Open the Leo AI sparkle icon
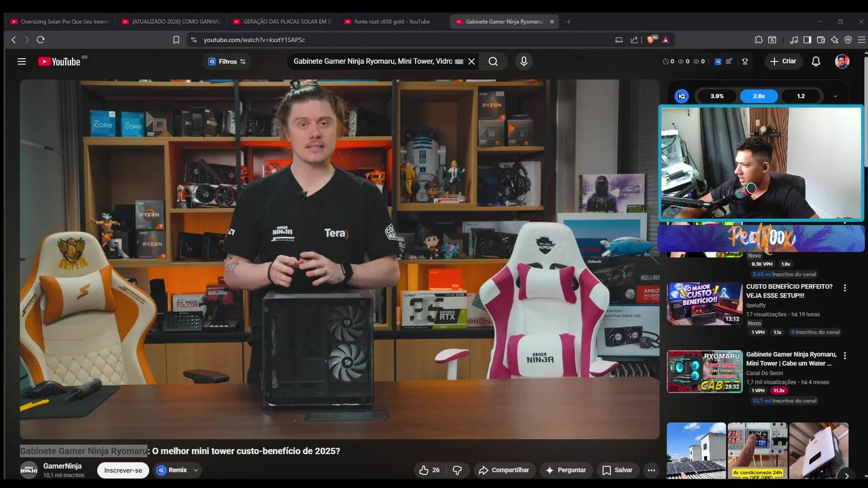Viewport: 868px width, 488px height. click(x=834, y=40)
